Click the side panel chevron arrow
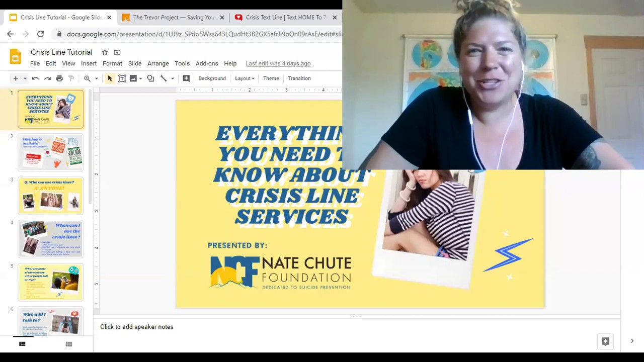 coord(632,341)
